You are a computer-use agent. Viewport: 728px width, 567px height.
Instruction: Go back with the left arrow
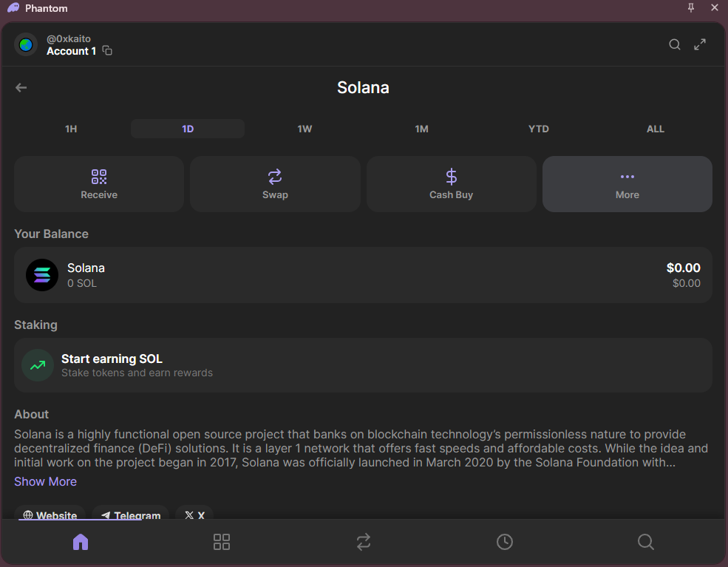(x=21, y=87)
